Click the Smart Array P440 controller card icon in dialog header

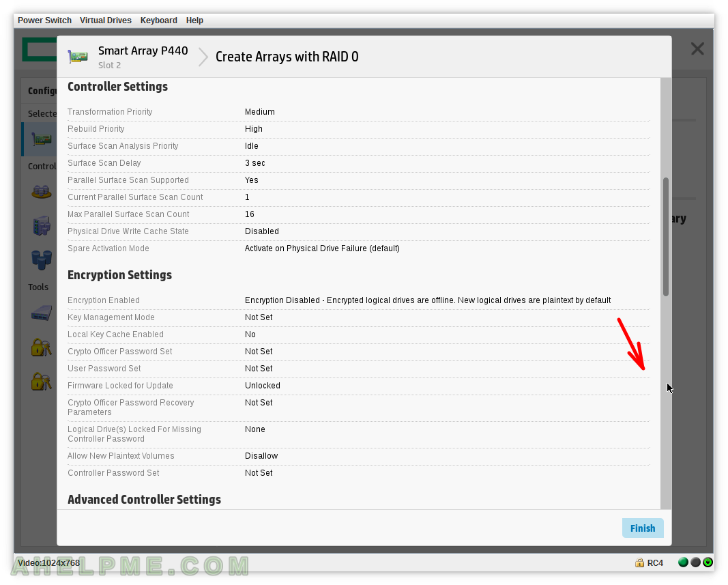(78, 57)
